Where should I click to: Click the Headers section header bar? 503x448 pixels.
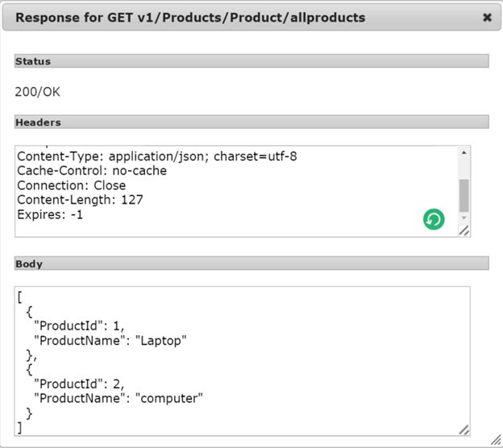pyautogui.click(x=251, y=122)
